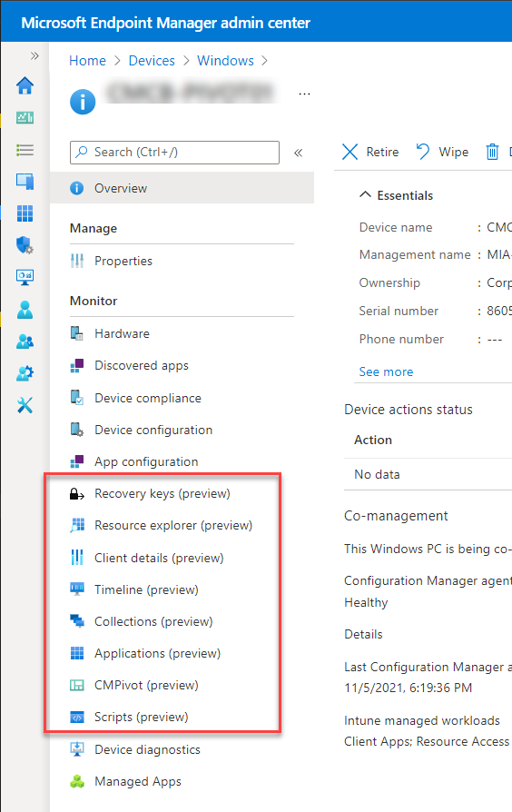This screenshot has width=512, height=812.
Task: Click the See more link
Action: [386, 371]
